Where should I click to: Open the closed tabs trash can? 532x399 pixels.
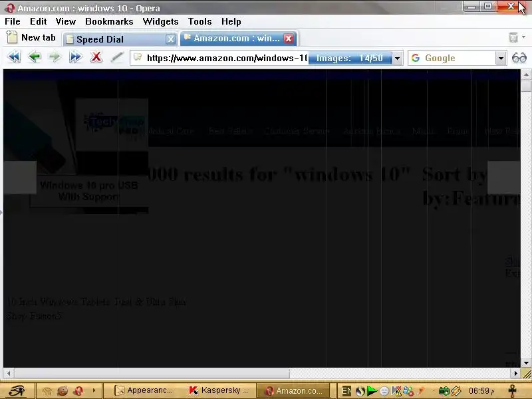coord(513,37)
